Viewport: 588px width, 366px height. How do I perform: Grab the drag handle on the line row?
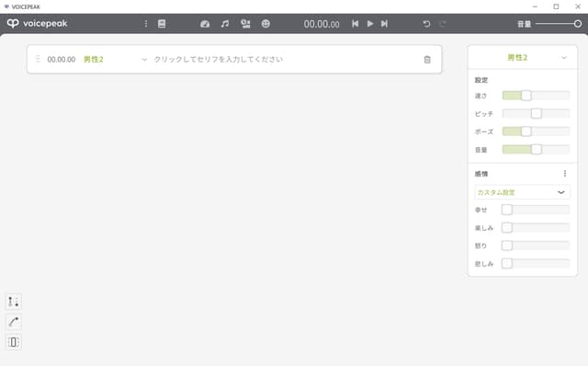tap(38, 59)
